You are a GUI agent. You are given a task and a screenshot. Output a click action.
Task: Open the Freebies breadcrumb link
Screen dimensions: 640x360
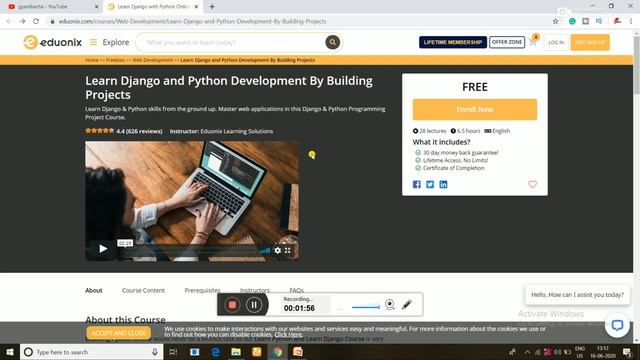116,60
